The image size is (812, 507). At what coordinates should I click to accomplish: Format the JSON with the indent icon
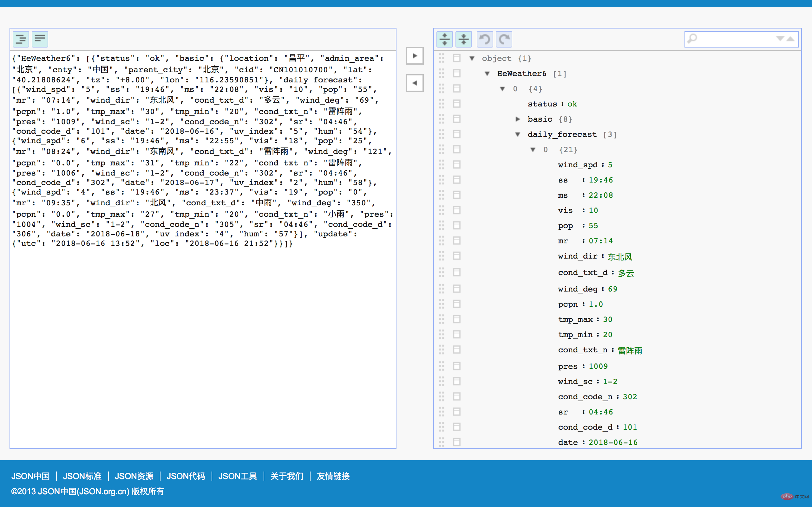21,39
